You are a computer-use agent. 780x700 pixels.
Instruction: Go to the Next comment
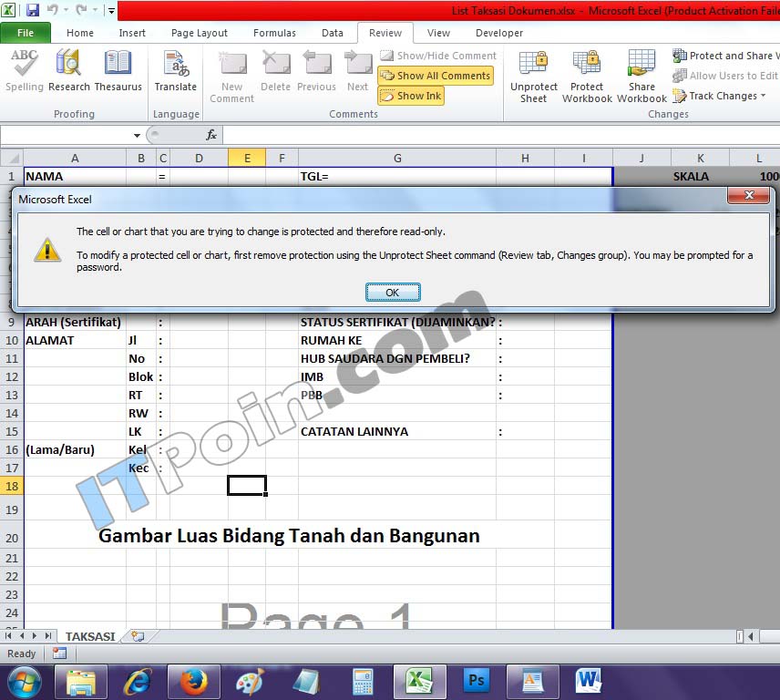click(x=358, y=70)
